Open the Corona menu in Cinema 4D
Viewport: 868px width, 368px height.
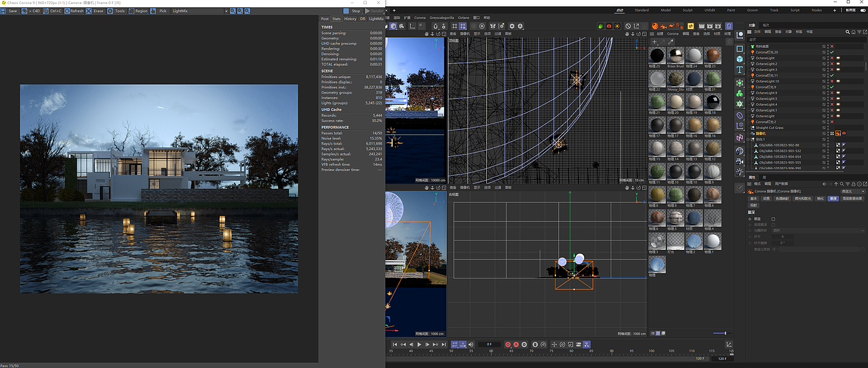coord(420,18)
